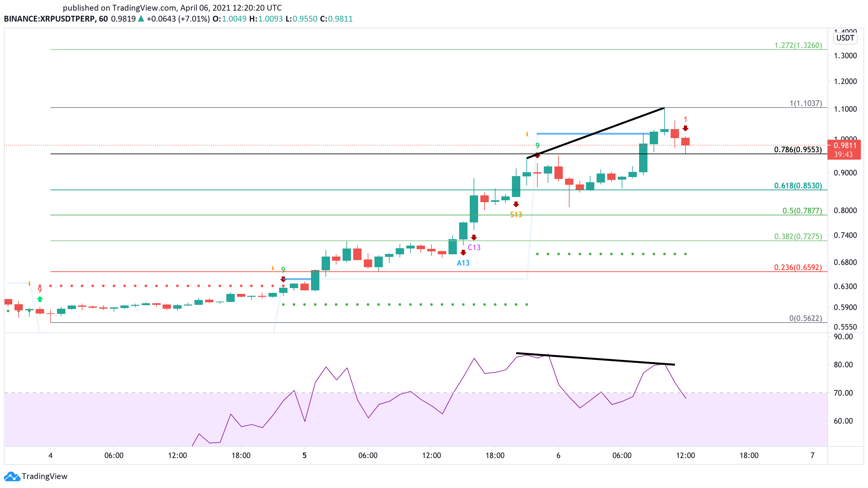Click the black divergence trendline on RSI

[x=595, y=359]
